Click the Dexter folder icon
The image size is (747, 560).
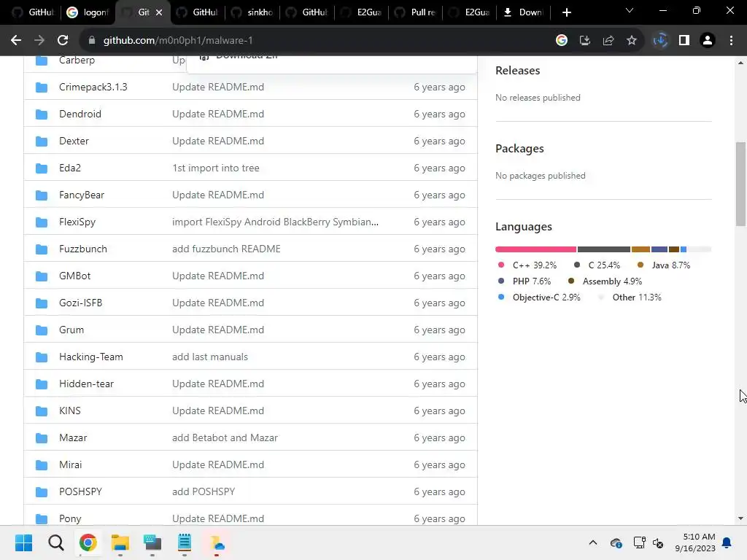(42, 141)
